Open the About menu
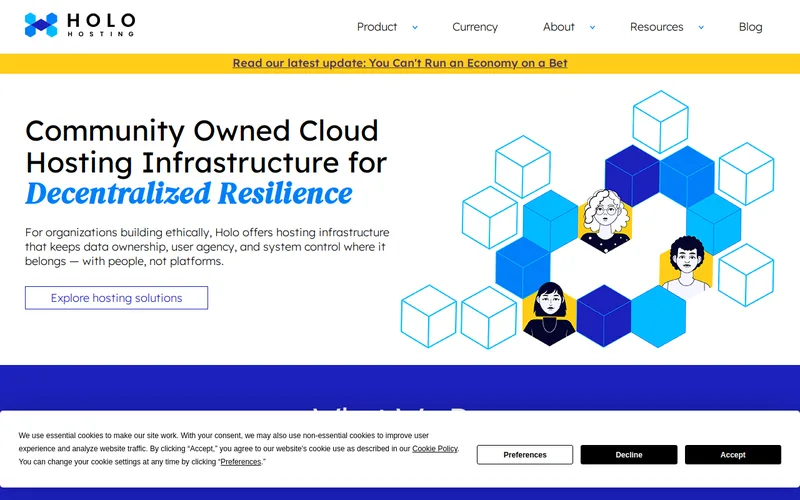The width and height of the screenshot is (800, 500). click(558, 27)
